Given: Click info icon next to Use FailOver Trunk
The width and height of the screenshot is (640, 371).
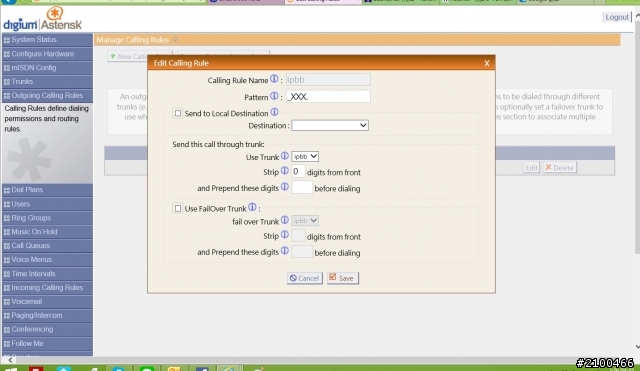Looking at the screenshot, I should click(x=252, y=207).
